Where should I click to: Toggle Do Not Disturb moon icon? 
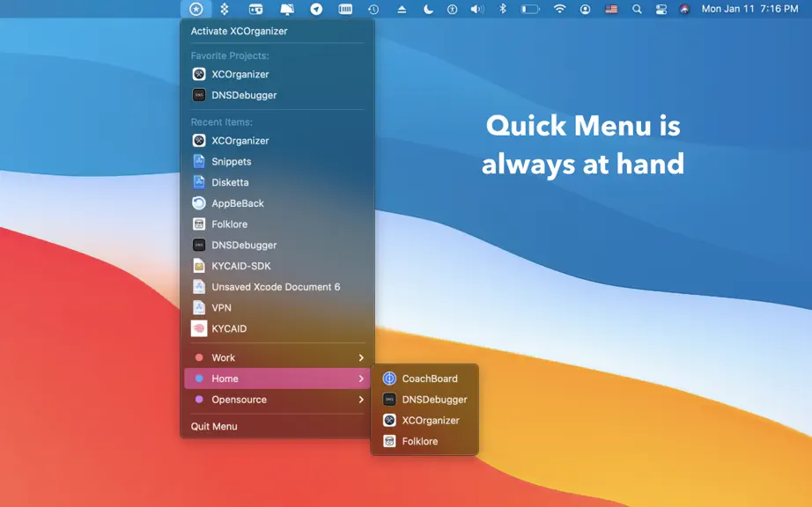(x=428, y=9)
